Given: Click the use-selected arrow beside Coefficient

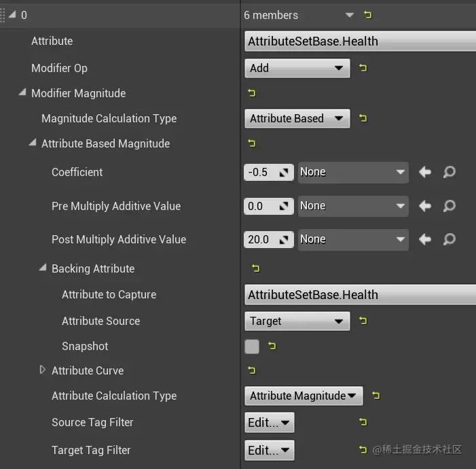Looking at the screenshot, I should pos(425,172).
